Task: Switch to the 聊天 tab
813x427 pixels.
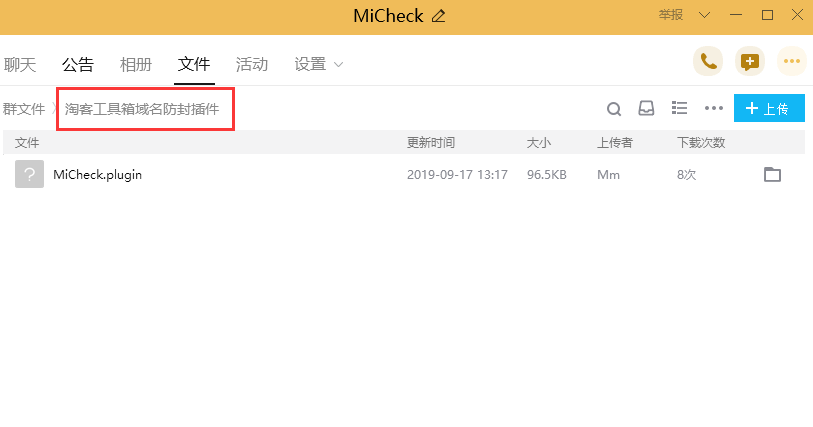Action: (20, 65)
